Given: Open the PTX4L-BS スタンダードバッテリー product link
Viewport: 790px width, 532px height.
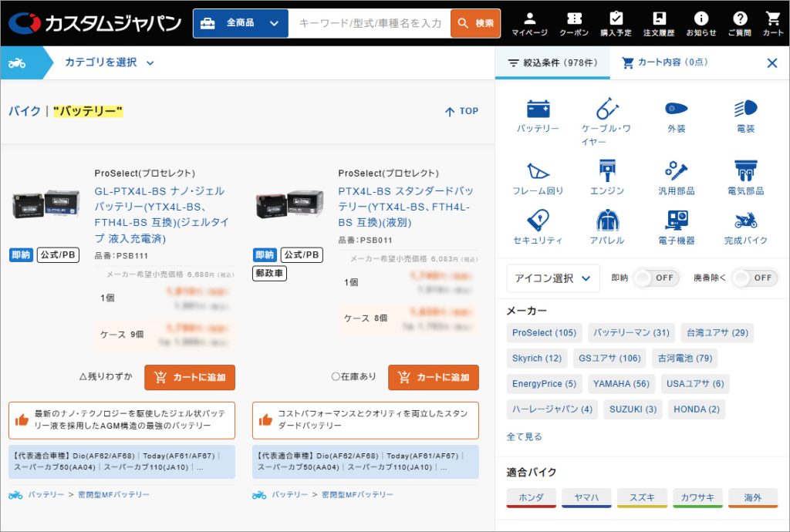Looking at the screenshot, I should coord(406,207).
